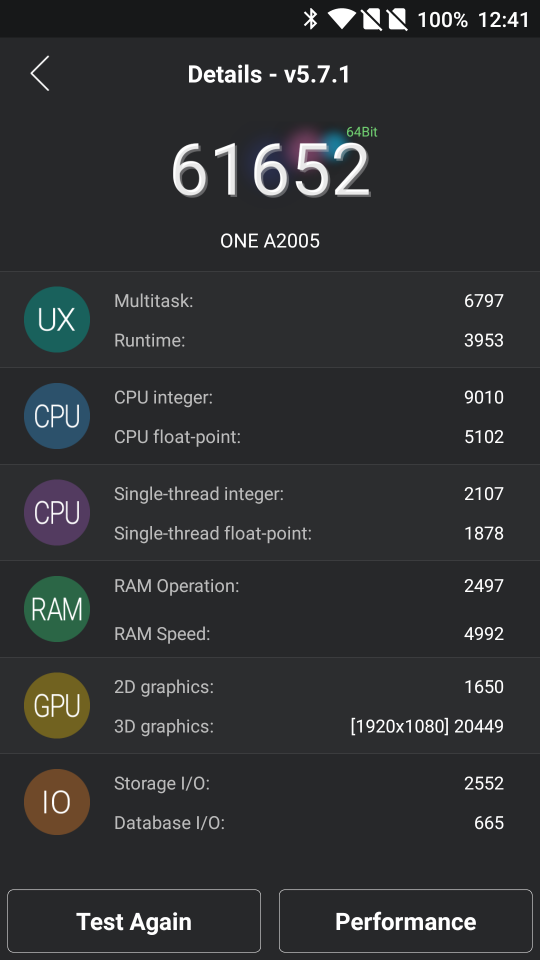The height and width of the screenshot is (960, 540).
Task: Tap the CPU integer result row
Action: [309, 397]
